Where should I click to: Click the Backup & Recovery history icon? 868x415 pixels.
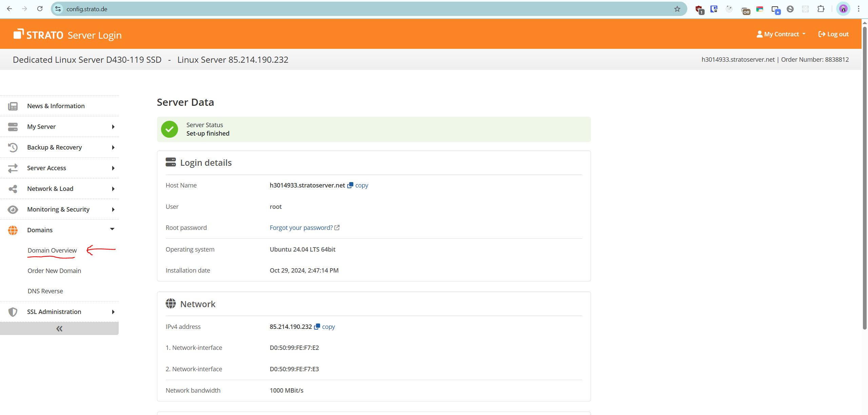click(13, 147)
